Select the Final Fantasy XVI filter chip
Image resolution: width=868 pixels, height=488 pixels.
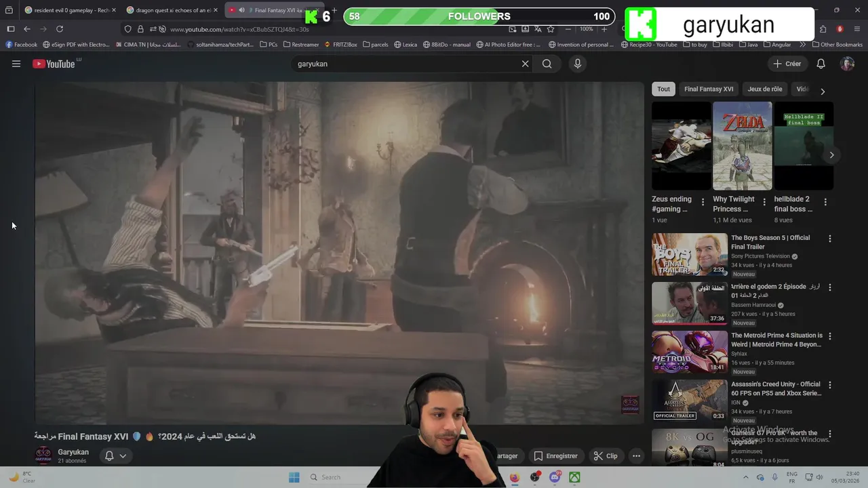coord(709,89)
